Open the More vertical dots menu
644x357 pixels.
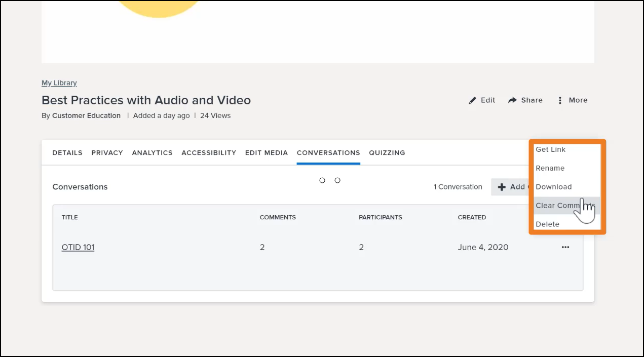[560, 100]
